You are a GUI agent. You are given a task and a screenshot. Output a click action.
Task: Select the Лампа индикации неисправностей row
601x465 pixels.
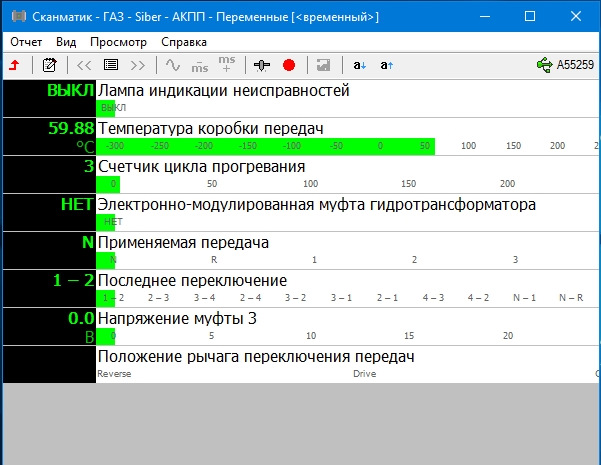300,99
